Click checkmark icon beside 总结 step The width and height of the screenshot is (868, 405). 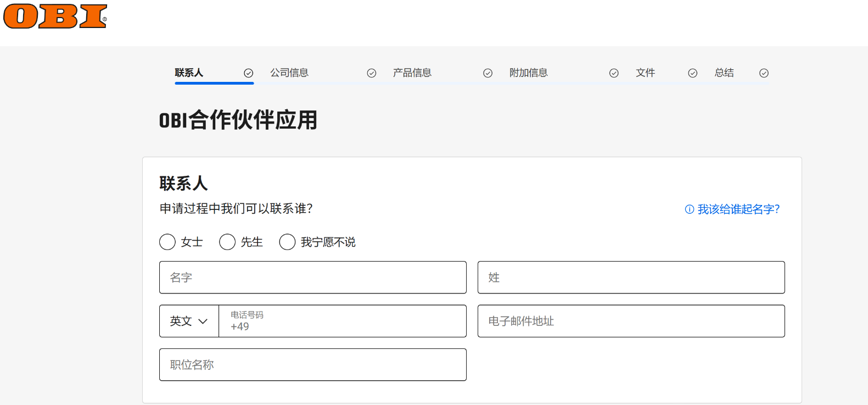click(764, 73)
